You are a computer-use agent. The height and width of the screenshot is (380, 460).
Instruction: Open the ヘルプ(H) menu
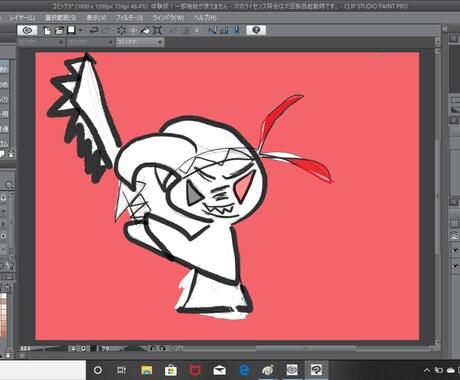(x=205, y=18)
